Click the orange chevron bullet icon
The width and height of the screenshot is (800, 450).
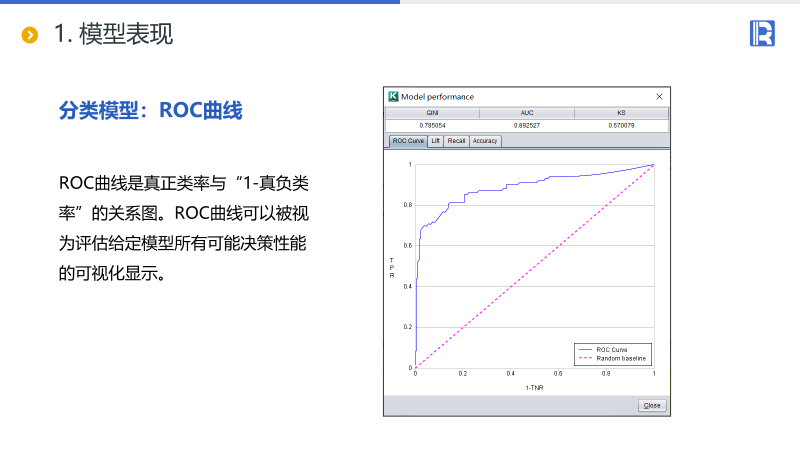pos(30,35)
